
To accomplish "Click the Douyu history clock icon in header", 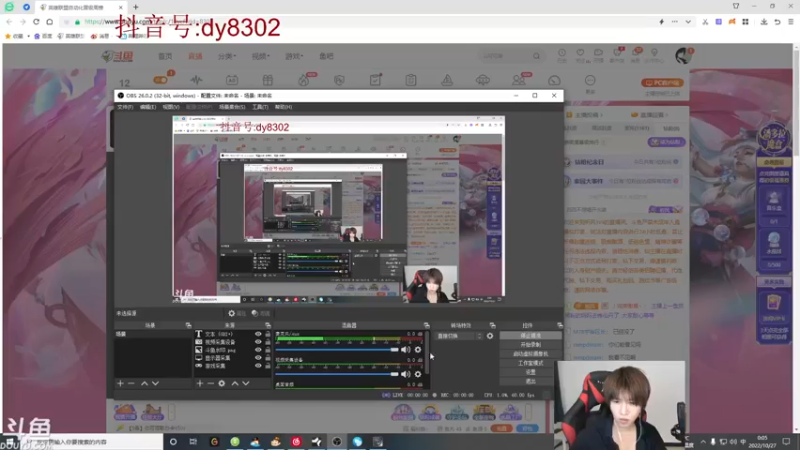I will (x=562, y=55).
